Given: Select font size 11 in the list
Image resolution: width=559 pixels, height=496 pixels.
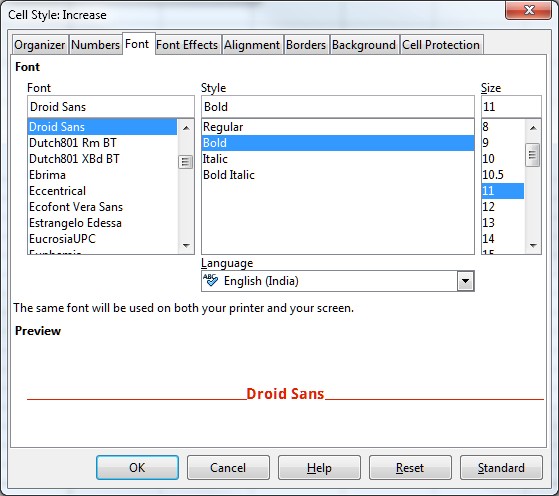Looking at the screenshot, I should pos(503,191).
